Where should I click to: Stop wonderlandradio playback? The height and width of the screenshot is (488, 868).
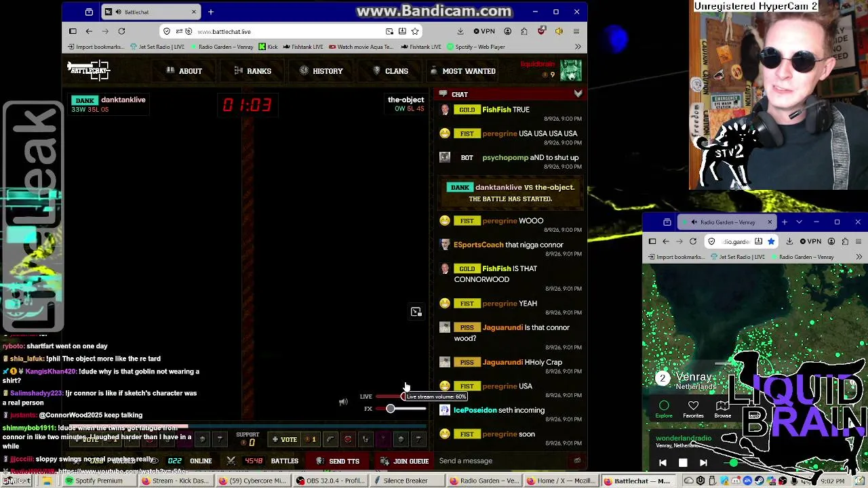click(x=683, y=463)
